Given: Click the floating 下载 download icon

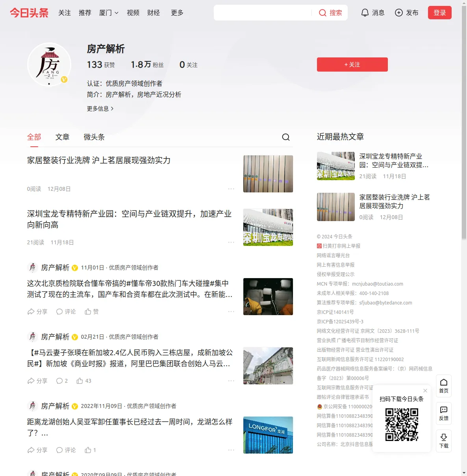Looking at the screenshot, I should point(444,441).
